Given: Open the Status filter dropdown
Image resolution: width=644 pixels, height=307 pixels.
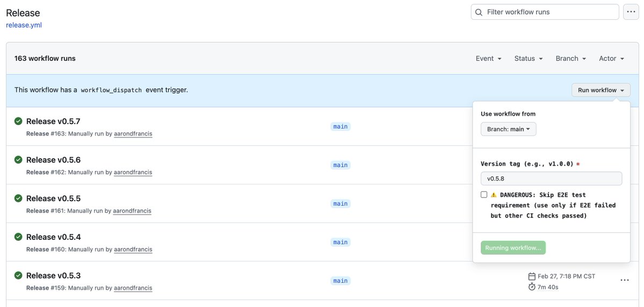Looking at the screenshot, I should [x=529, y=59].
